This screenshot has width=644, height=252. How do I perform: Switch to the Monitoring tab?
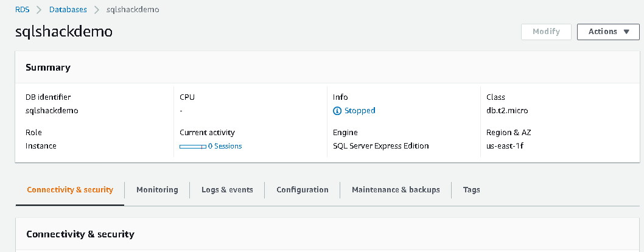(x=157, y=190)
